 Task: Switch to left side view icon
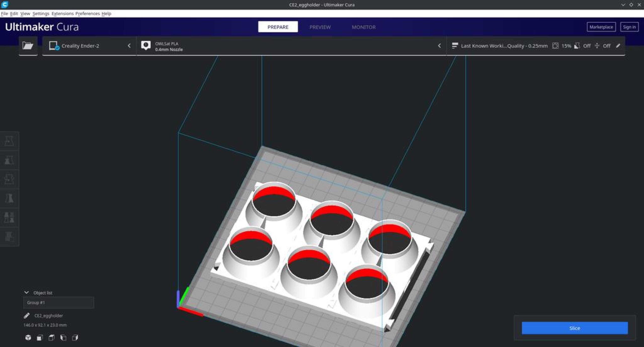63,337
